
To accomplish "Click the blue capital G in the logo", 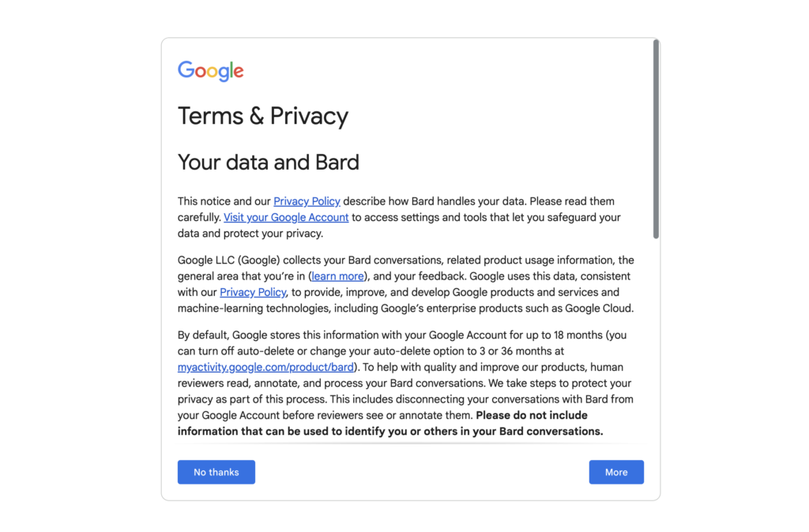I will pos(186,69).
